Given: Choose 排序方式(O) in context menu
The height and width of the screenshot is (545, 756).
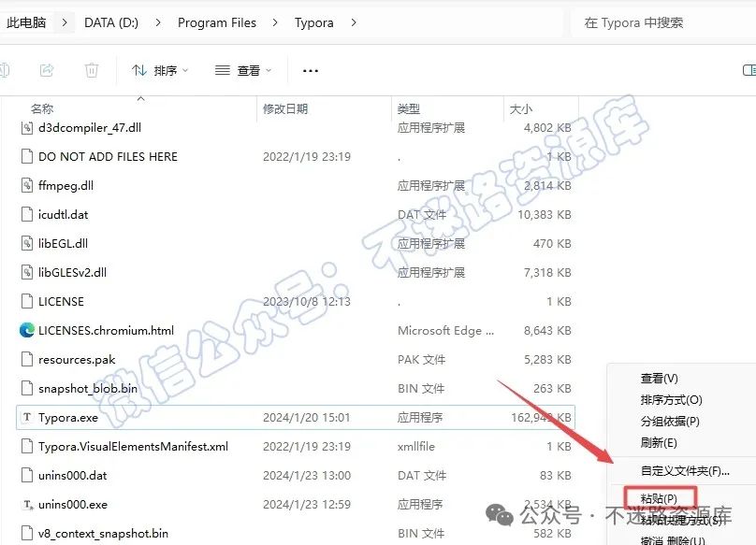Looking at the screenshot, I should [x=671, y=400].
